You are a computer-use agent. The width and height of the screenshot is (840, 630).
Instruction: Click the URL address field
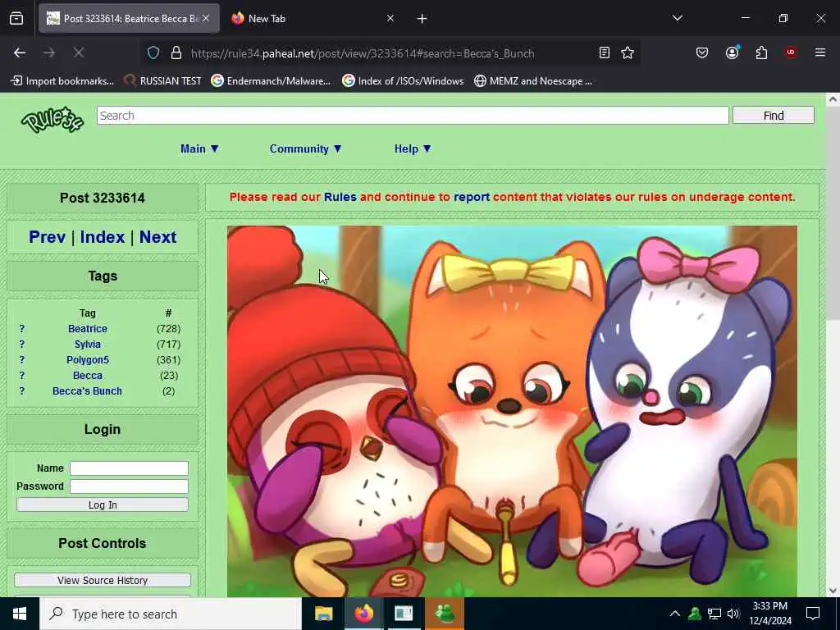pyautogui.click(x=362, y=53)
